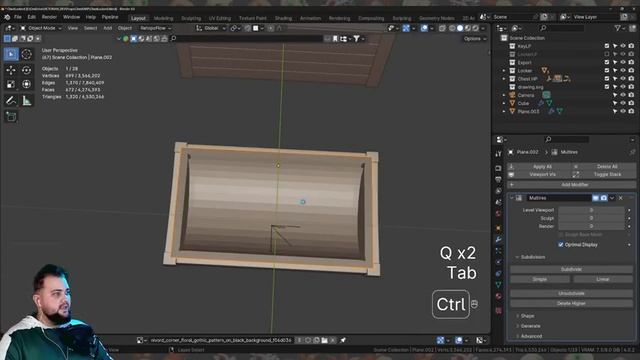
Task: Open the Object Data properties tab
Action: click(x=498, y=284)
